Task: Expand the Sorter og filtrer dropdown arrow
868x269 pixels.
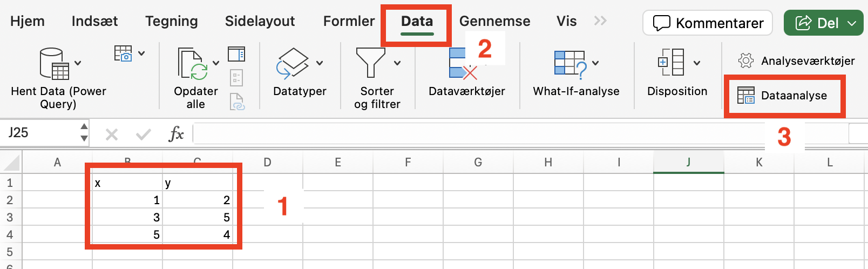Action: coord(397,63)
